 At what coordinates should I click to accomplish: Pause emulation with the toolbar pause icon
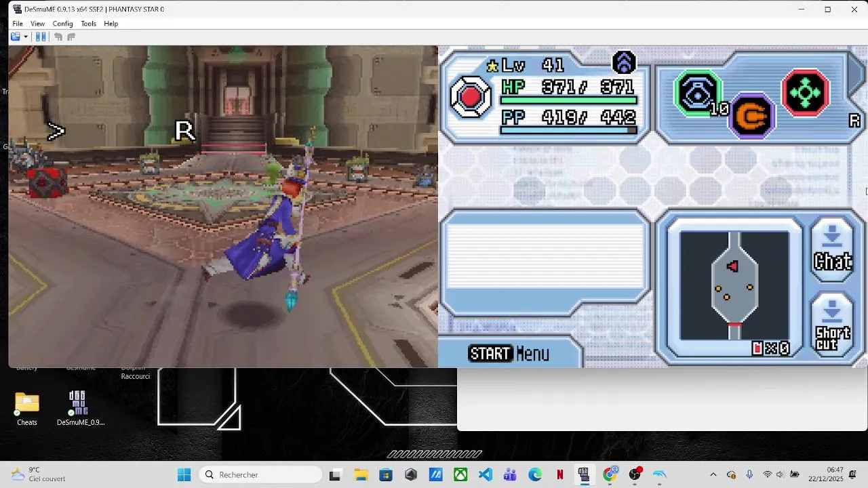[x=41, y=37]
